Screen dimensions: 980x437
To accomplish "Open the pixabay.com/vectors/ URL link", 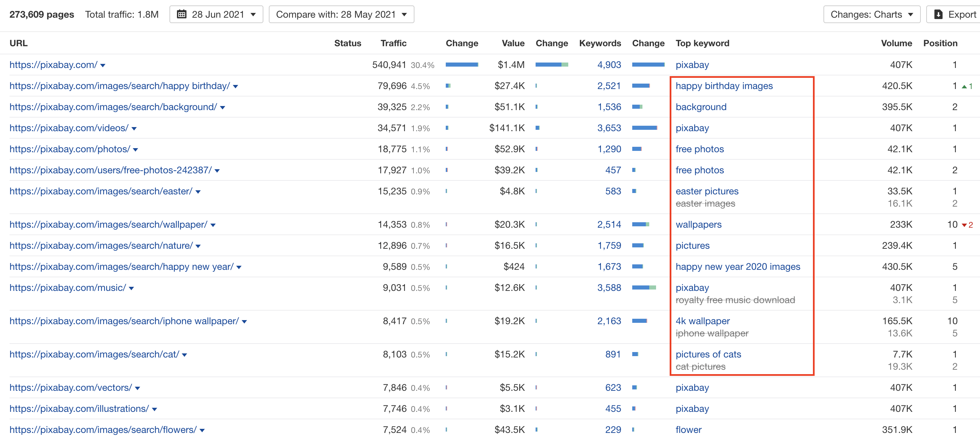I will tap(70, 388).
